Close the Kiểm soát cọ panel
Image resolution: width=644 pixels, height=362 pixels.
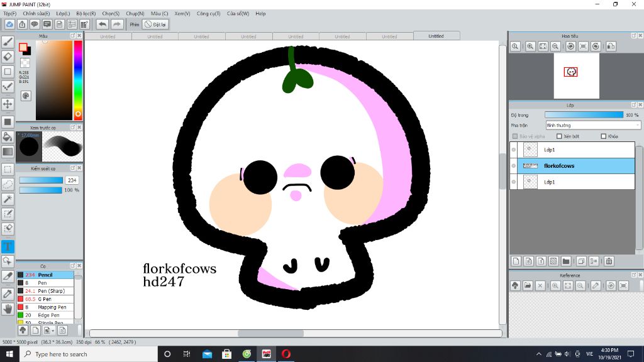click(79, 168)
